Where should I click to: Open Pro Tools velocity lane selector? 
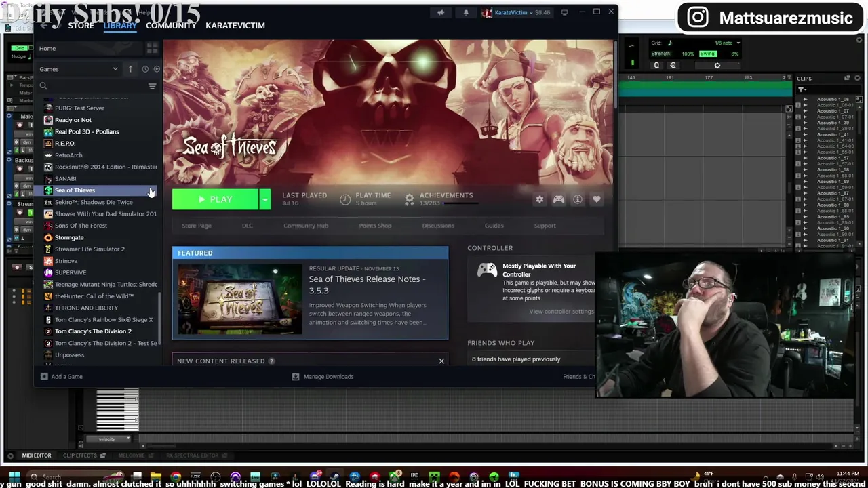click(107, 439)
